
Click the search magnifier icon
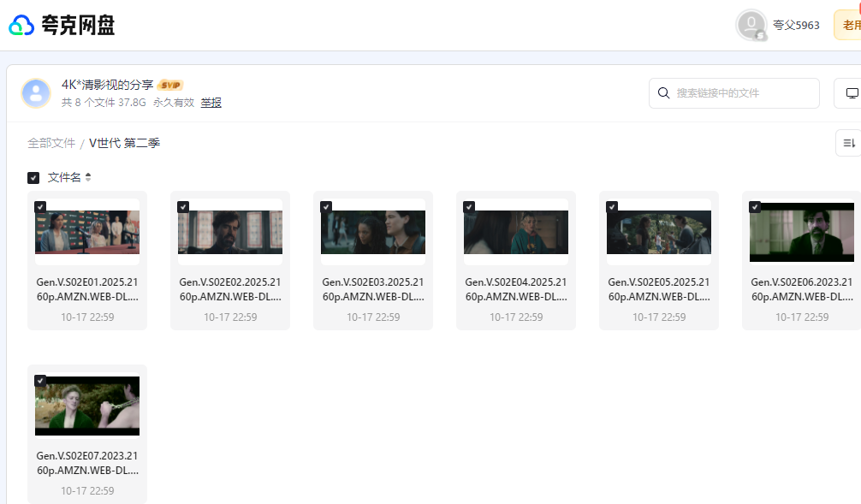click(663, 93)
